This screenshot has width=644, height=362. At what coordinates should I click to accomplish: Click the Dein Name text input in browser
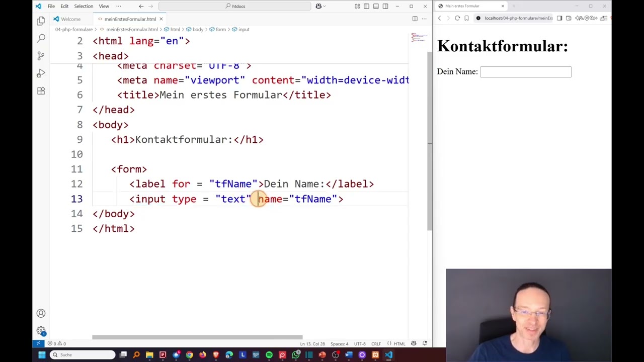[x=526, y=72]
